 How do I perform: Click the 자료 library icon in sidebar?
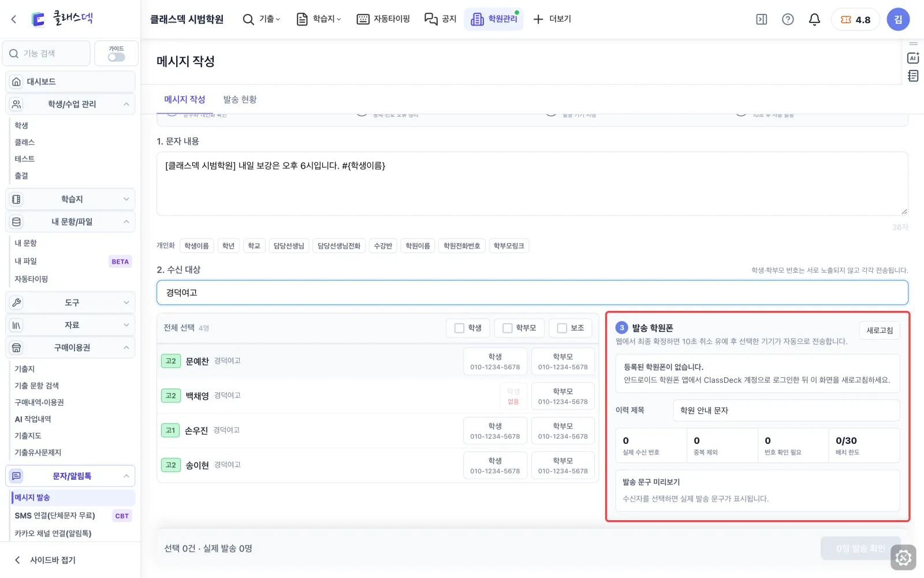pos(17,325)
